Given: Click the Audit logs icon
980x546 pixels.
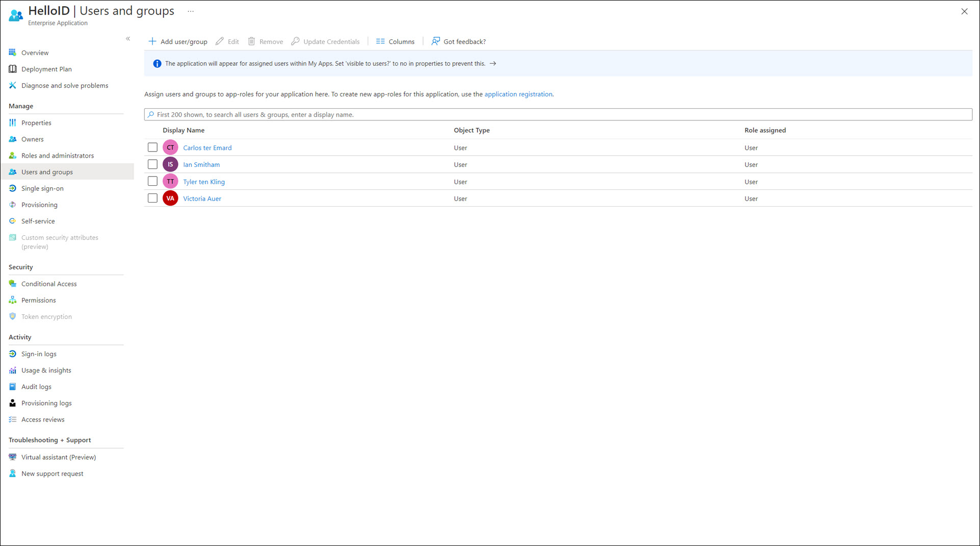Looking at the screenshot, I should pyautogui.click(x=13, y=386).
